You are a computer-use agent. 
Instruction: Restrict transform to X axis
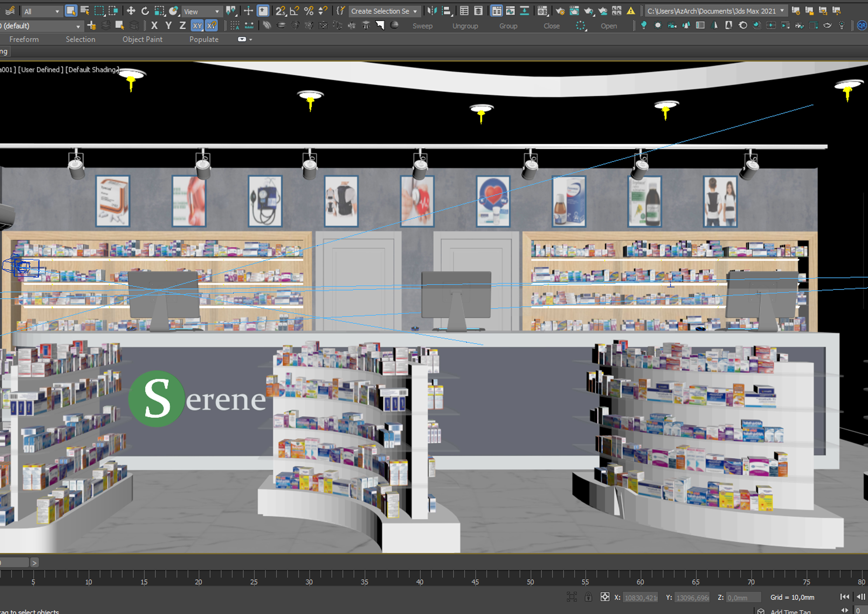click(154, 25)
